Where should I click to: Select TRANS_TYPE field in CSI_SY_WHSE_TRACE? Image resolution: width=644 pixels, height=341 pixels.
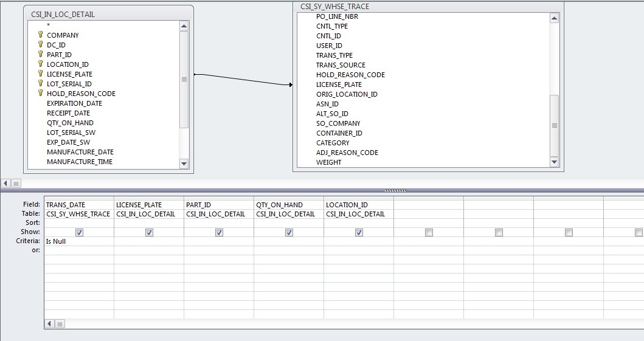(x=334, y=55)
